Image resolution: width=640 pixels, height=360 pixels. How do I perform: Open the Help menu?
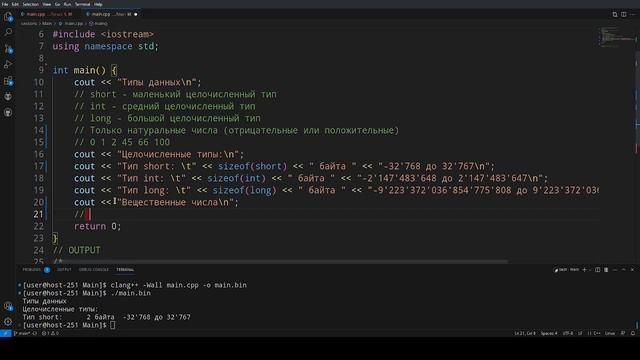(x=98, y=4)
